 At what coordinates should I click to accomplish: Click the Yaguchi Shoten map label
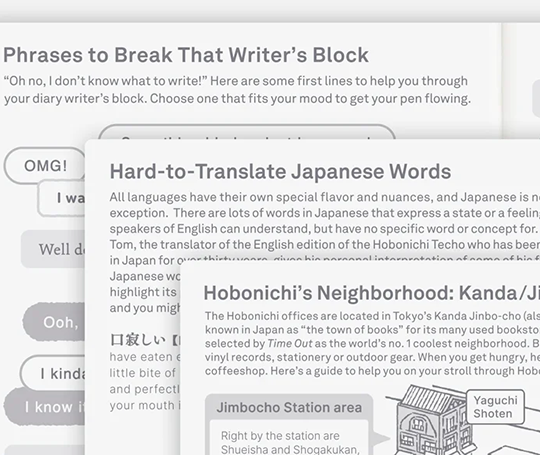click(495, 407)
